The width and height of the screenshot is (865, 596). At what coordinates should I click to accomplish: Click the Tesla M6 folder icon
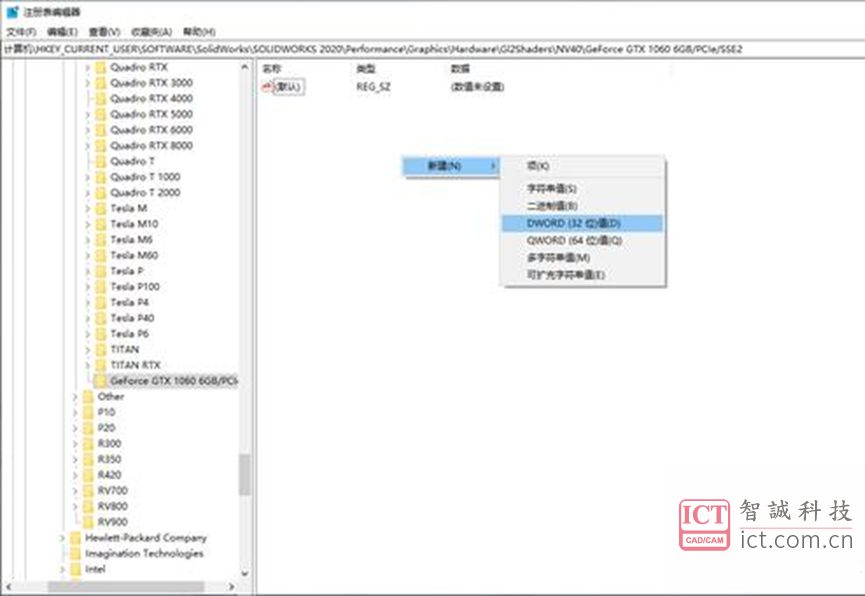pyautogui.click(x=100, y=240)
